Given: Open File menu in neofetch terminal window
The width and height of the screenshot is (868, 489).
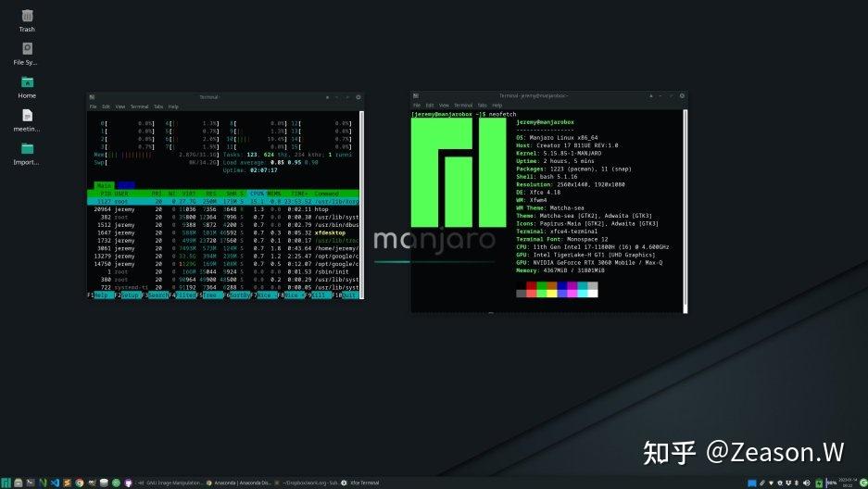Looking at the screenshot, I should [x=417, y=105].
